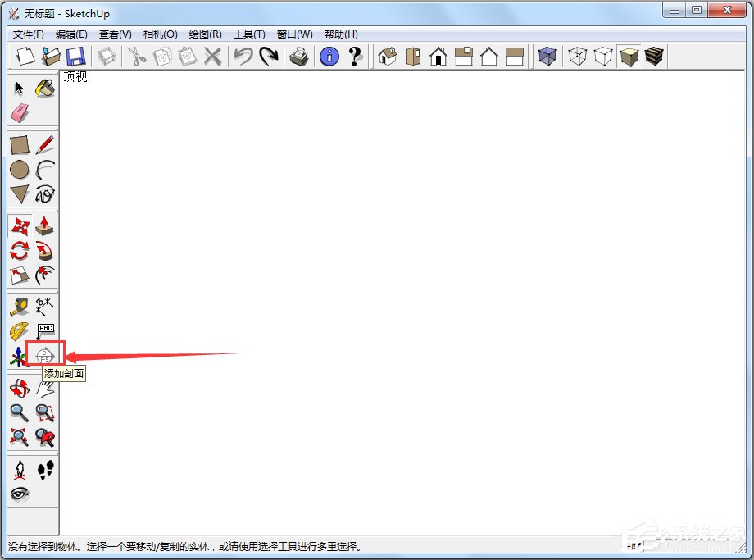Select the Look Around eye tool
The height and width of the screenshot is (560, 754).
19,494
